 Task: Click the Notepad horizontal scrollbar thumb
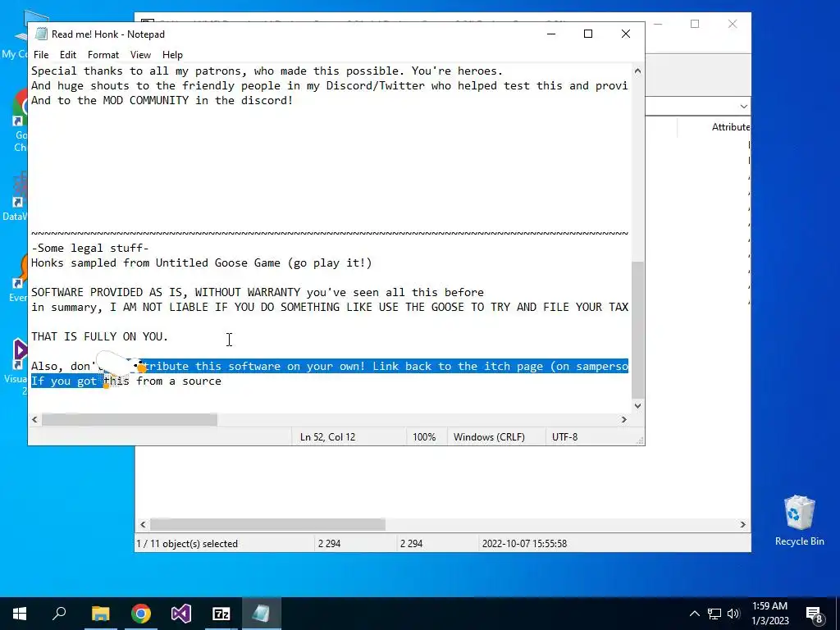(x=130, y=419)
